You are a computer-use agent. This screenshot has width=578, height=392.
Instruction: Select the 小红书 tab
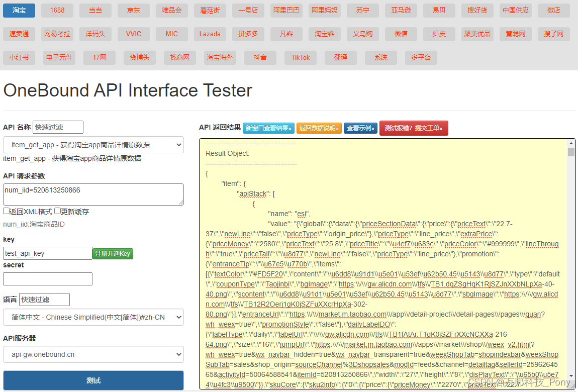(19, 57)
